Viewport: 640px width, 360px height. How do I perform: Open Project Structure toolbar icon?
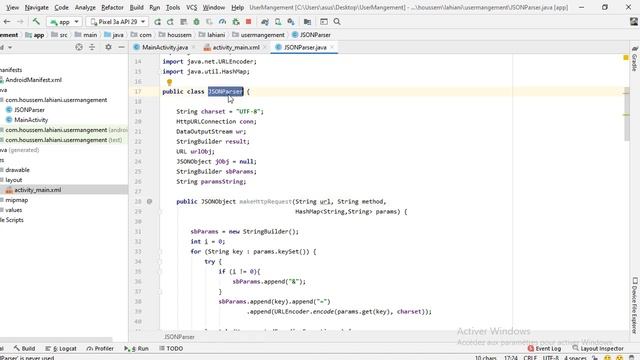point(307,22)
